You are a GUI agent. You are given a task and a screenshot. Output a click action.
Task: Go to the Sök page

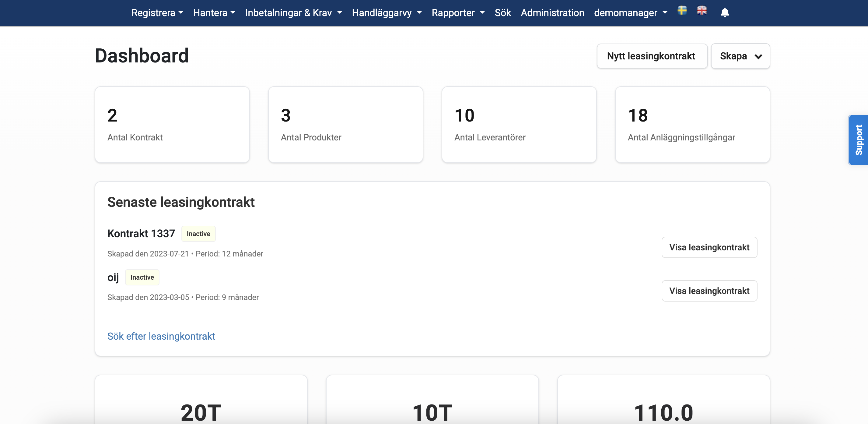coord(503,13)
